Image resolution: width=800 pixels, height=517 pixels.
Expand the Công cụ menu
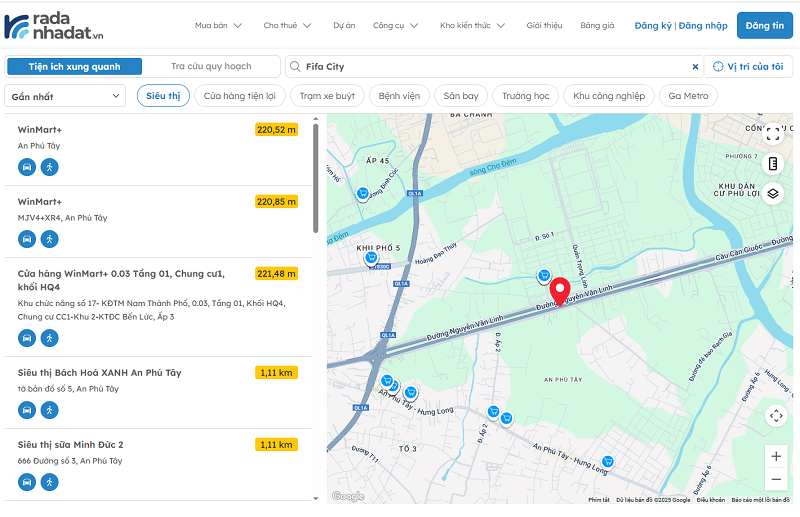(x=395, y=26)
